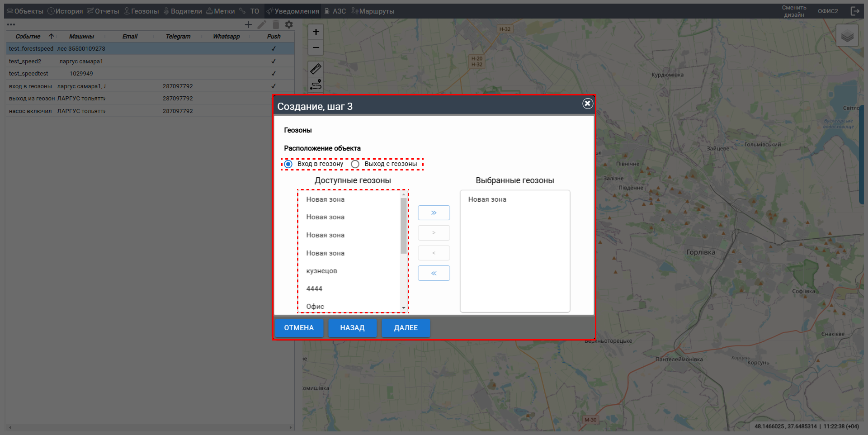
Task: Click the trash delete notification icon
Action: [x=276, y=25]
